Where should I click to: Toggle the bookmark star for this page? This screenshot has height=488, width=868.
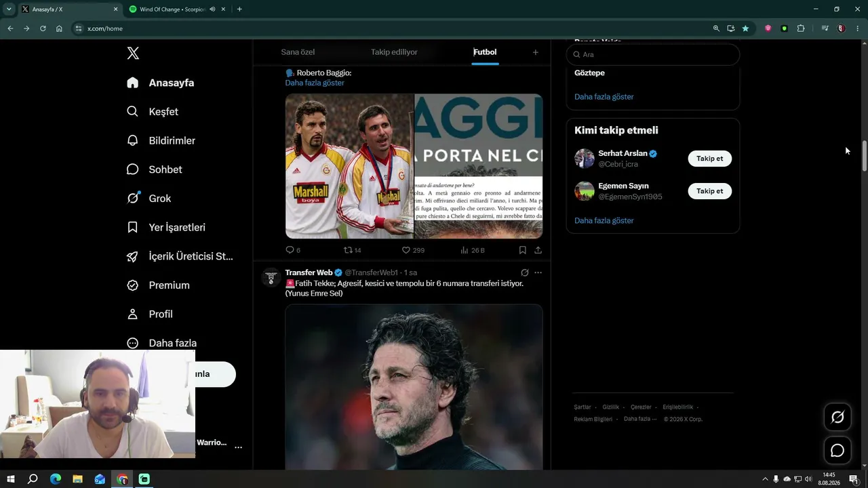click(745, 28)
